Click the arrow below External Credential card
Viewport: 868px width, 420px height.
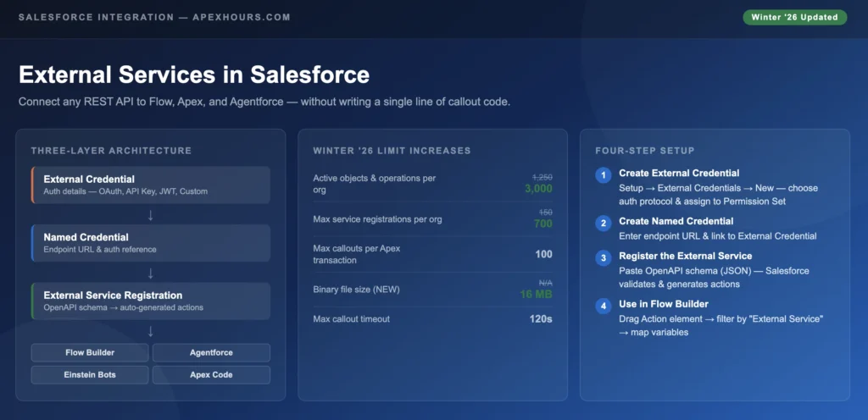click(151, 215)
